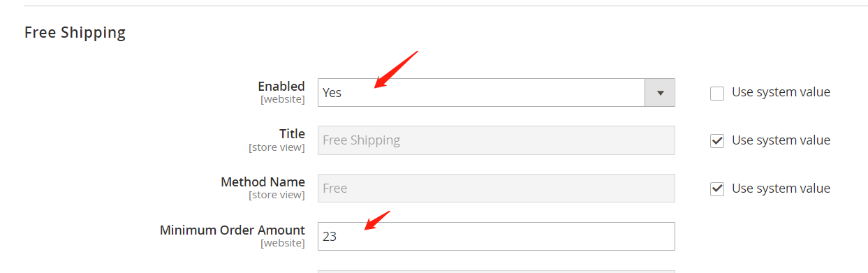Click the partially visible field below Minimum Order Amount
Image resolution: width=868 pixels, height=273 pixels.
click(496, 272)
